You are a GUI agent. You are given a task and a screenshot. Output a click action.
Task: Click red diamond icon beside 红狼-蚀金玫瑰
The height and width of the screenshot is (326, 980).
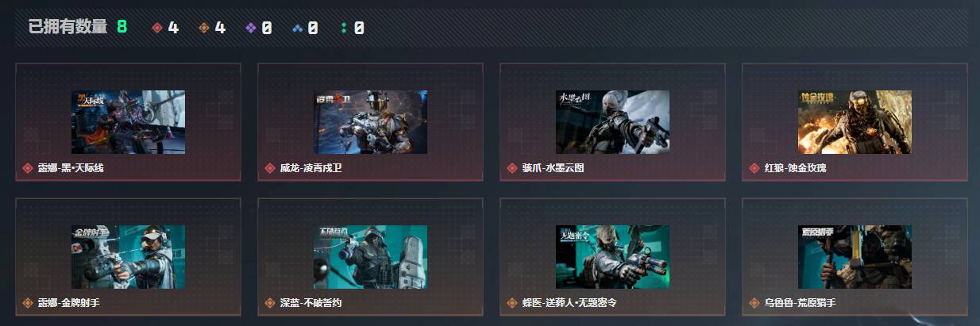coord(754,168)
